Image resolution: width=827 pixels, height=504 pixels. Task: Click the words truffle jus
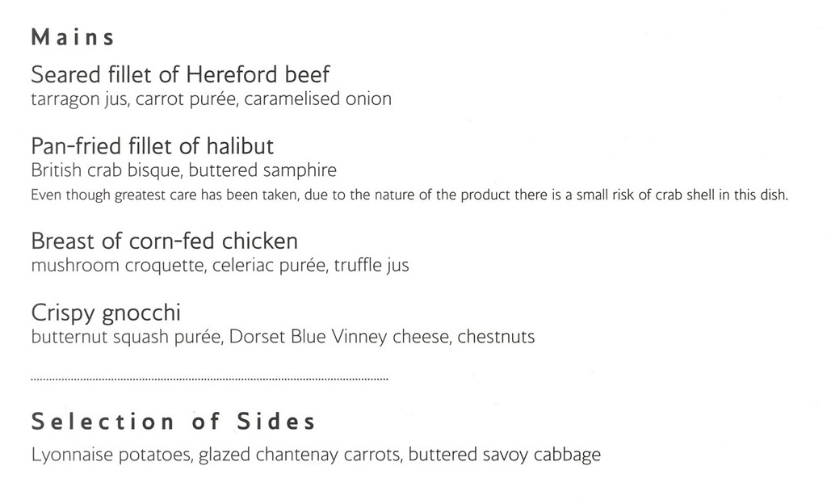click(372, 265)
